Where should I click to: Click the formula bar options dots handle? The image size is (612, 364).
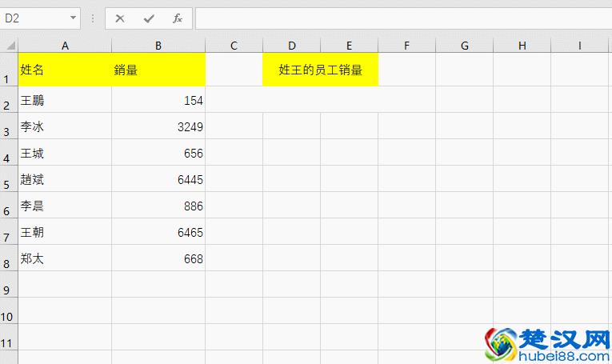(93, 18)
